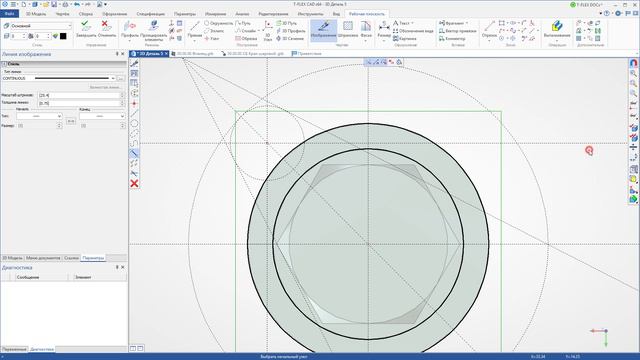Screen dimensions: 640x360
Task: Switch to the Переменные bottom tab
Action: pos(14,349)
